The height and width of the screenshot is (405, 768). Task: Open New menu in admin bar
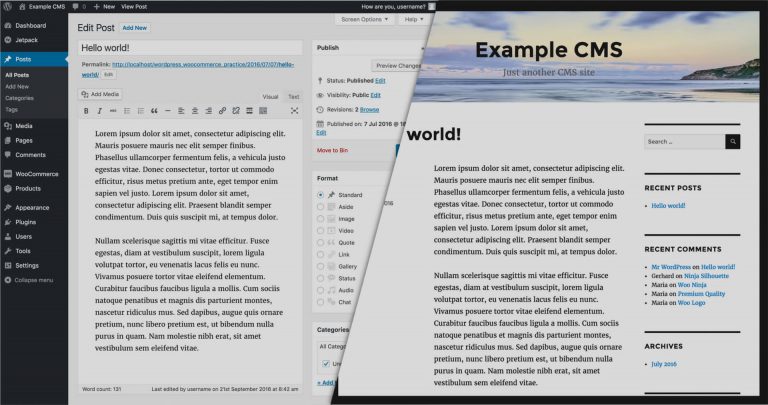[x=104, y=6]
